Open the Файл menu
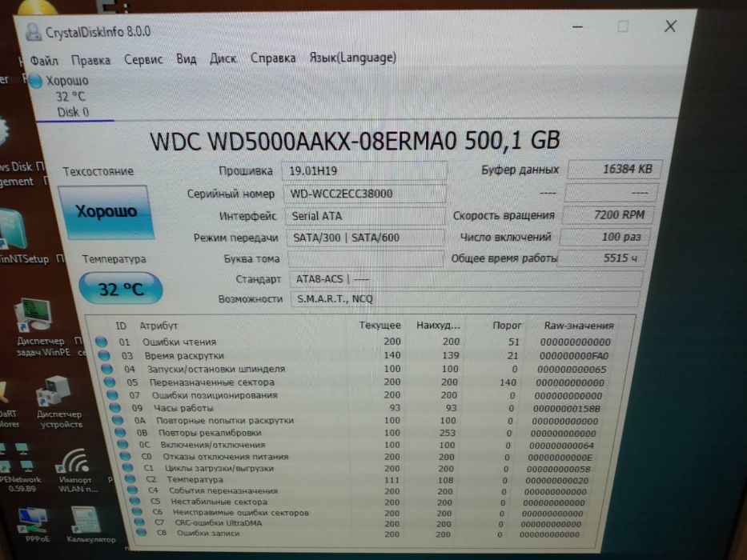This screenshot has width=747, height=560. tap(44, 61)
